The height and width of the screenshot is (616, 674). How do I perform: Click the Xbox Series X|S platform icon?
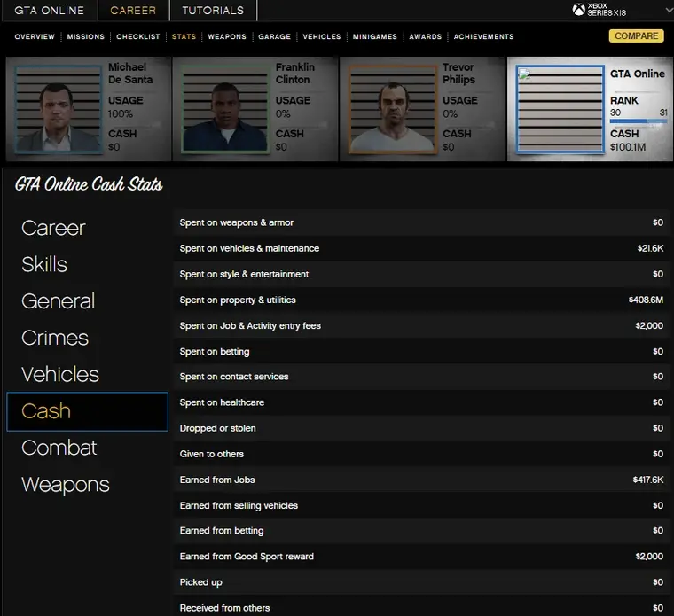pos(578,10)
